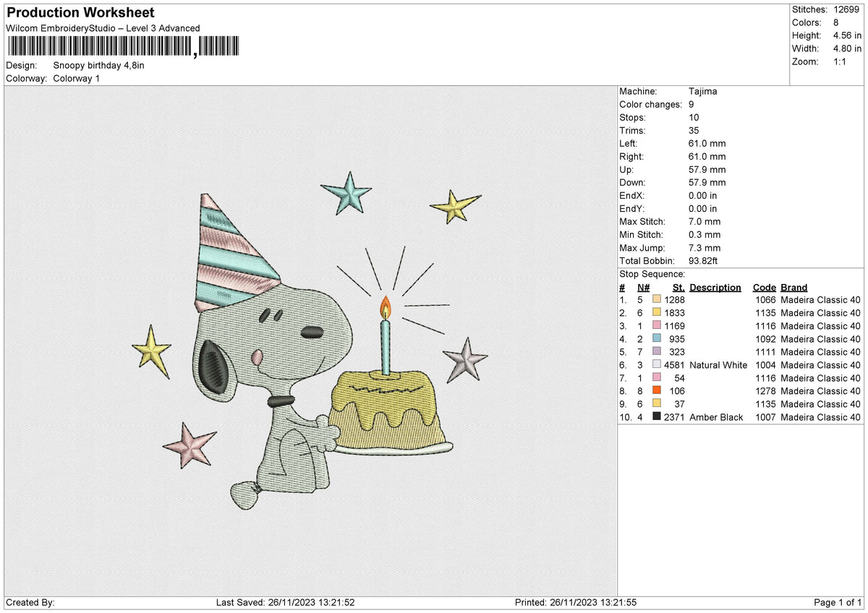Click the barcode under the header
The width and height of the screenshot is (868, 613).
[122, 46]
